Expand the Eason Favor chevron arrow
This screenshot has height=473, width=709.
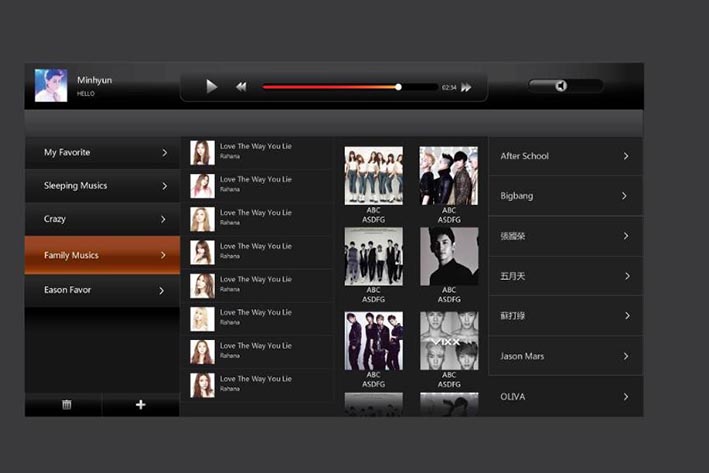pos(162,290)
